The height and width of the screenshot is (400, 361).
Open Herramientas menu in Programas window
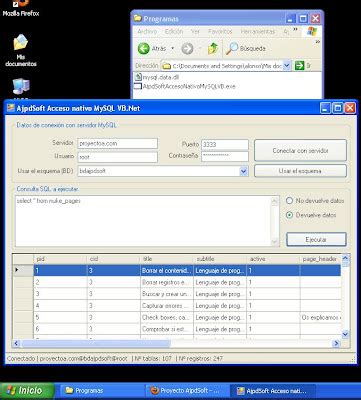click(x=258, y=32)
